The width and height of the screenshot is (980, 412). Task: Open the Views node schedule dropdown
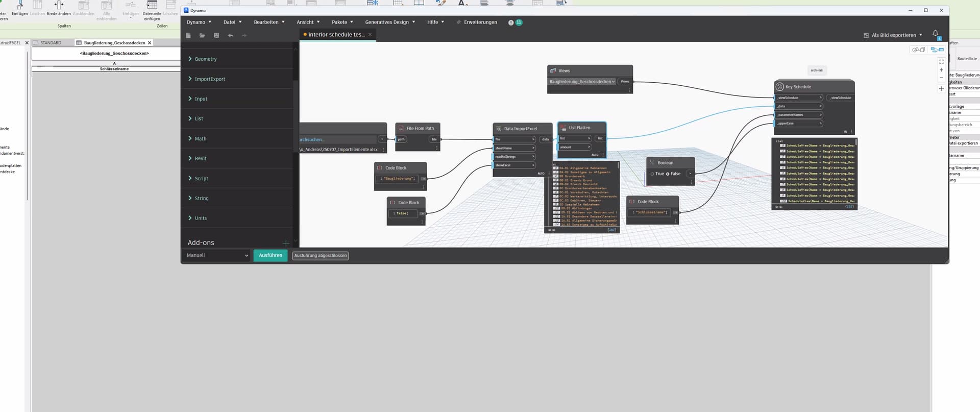[582, 82]
